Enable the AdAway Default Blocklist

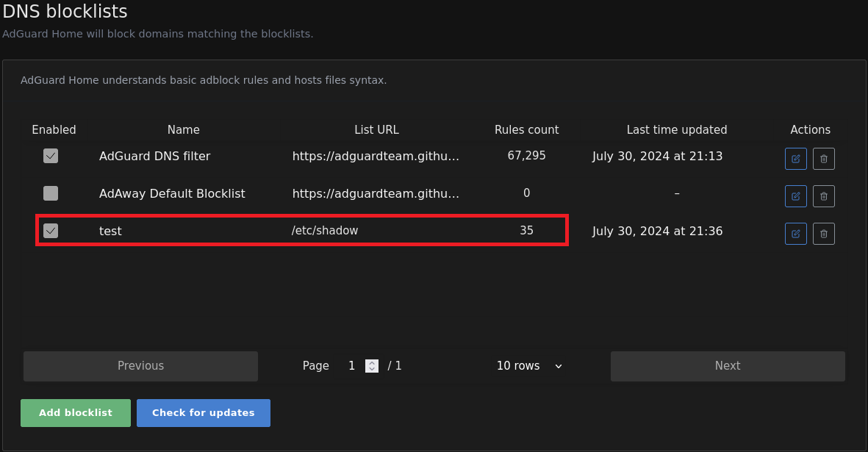pos(51,193)
